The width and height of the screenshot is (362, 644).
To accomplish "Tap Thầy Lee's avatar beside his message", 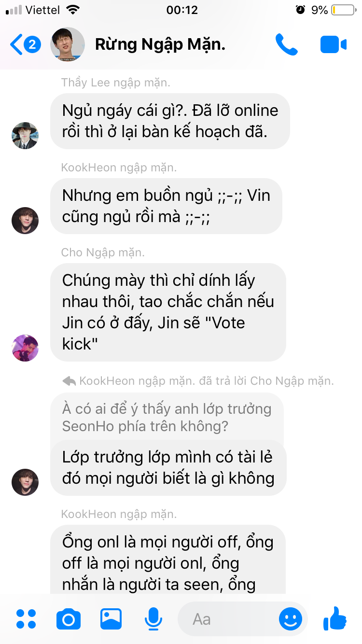I will pyautogui.click(x=25, y=135).
